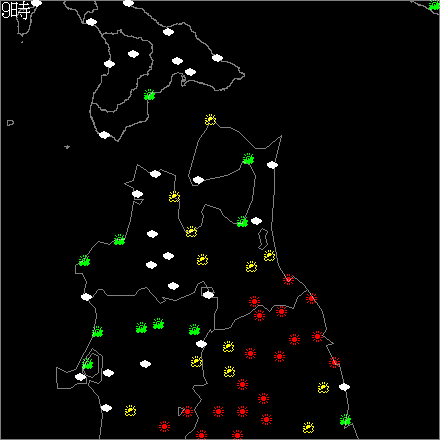Select white cloud icon inside Mutsu Bay

(x=198, y=180)
